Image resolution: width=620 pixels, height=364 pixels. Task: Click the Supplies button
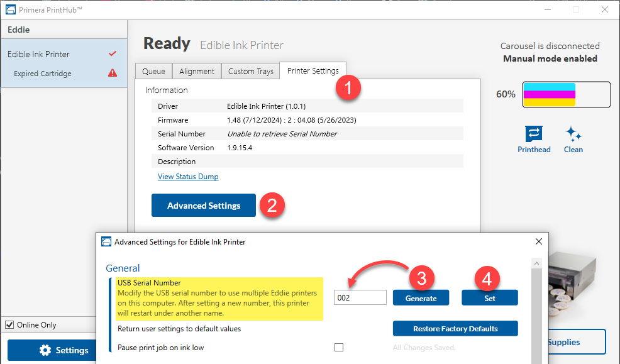[x=577, y=342]
